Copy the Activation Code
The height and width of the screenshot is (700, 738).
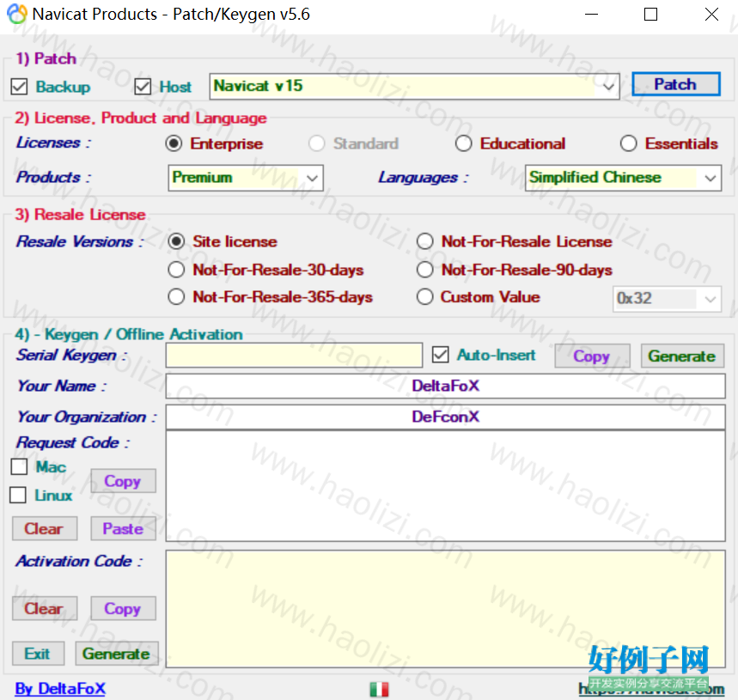coord(123,609)
